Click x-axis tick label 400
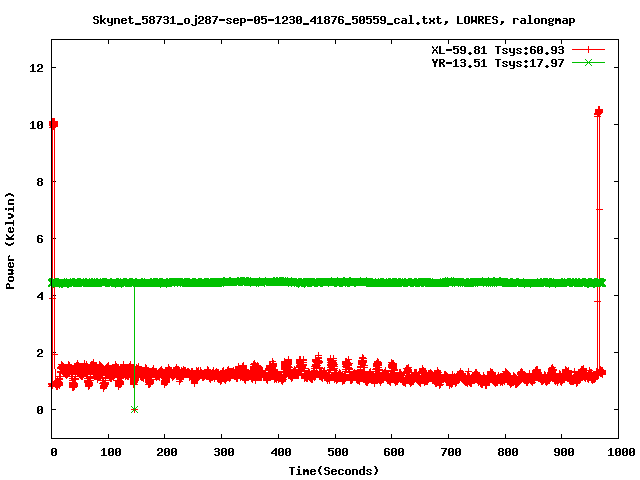The height and width of the screenshot is (480, 640). click(x=281, y=452)
